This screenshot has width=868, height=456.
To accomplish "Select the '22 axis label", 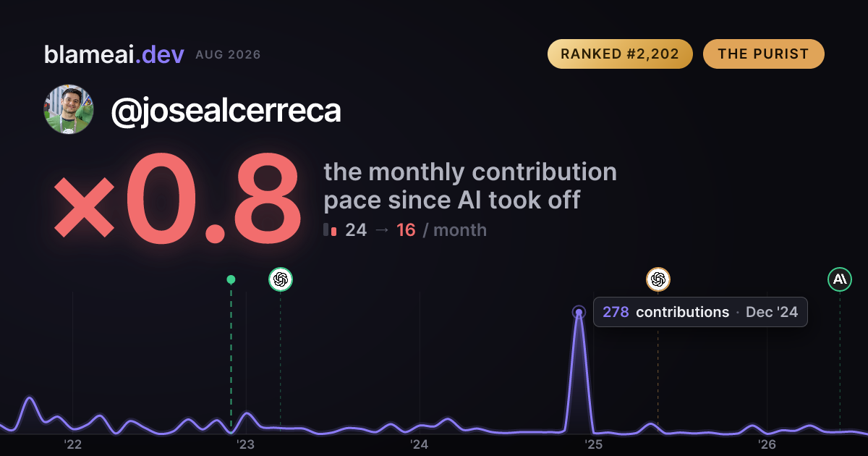I will 72,444.
